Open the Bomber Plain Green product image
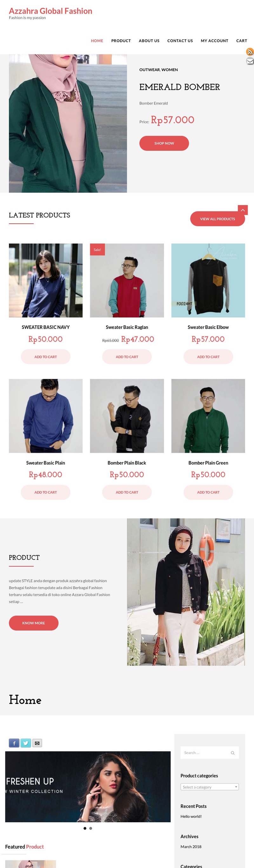The image size is (254, 868). tap(208, 416)
